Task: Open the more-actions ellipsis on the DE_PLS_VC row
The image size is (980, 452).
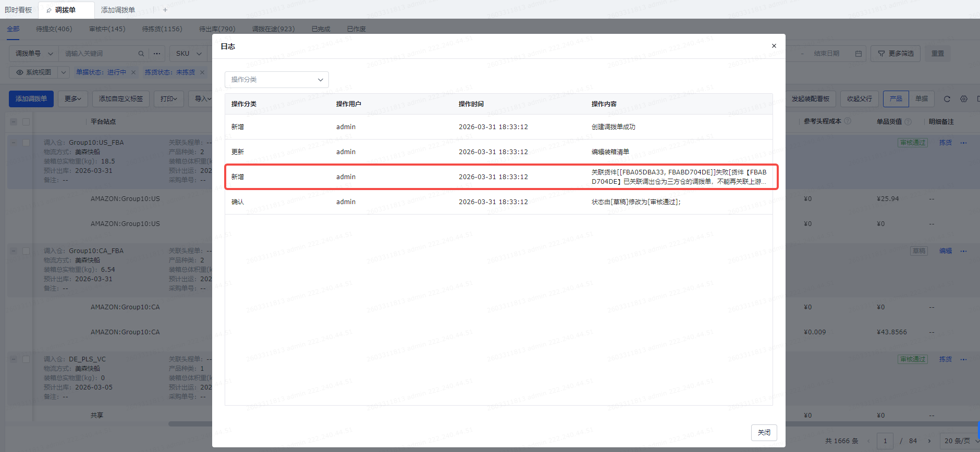Action: pos(963,359)
